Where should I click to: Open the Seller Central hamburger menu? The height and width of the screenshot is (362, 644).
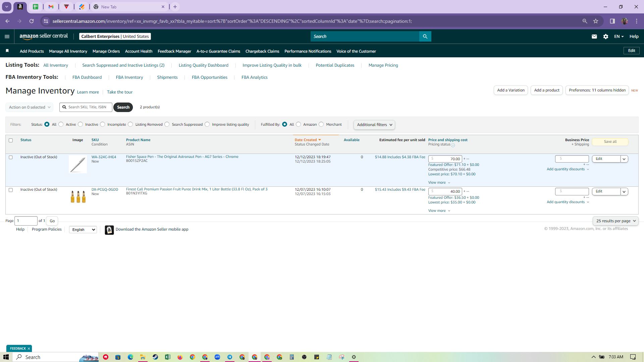click(x=7, y=37)
